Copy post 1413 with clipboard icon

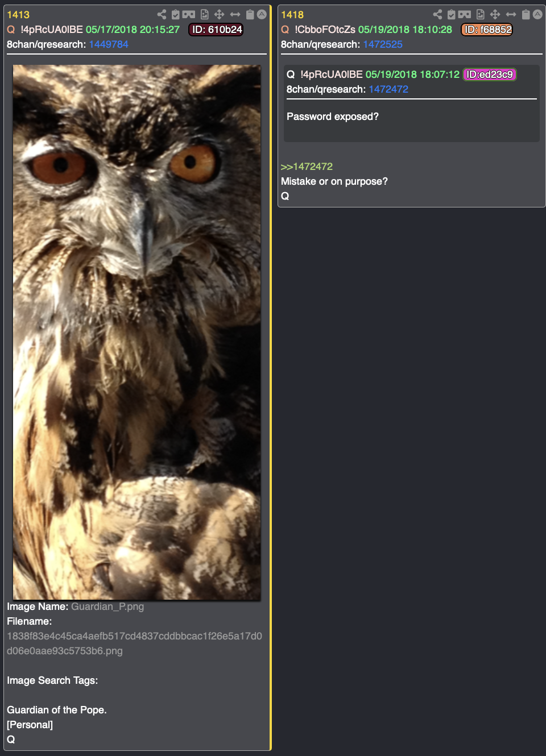250,14
